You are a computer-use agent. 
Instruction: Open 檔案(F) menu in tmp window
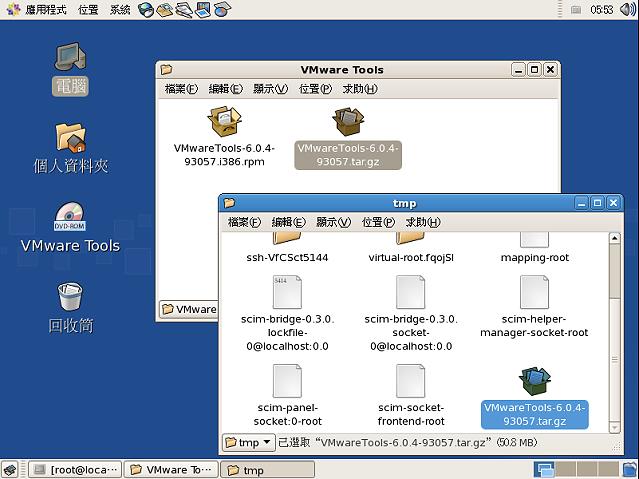point(244,222)
